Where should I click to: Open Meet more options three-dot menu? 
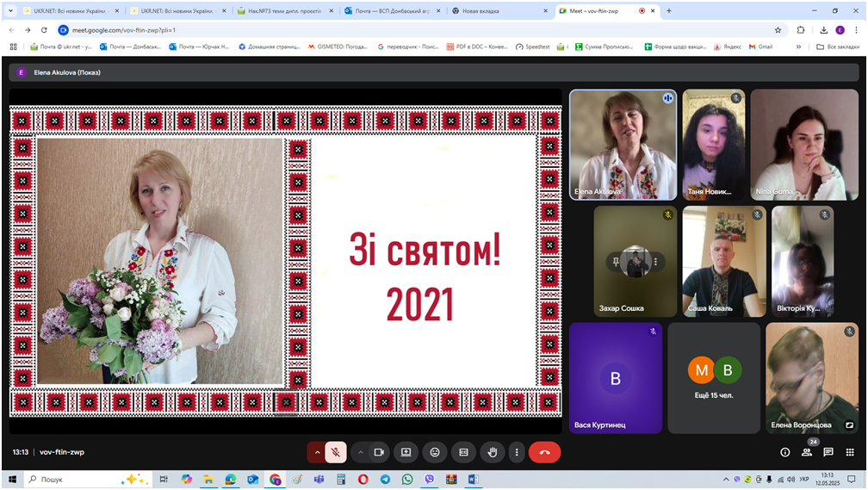(517, 452)
